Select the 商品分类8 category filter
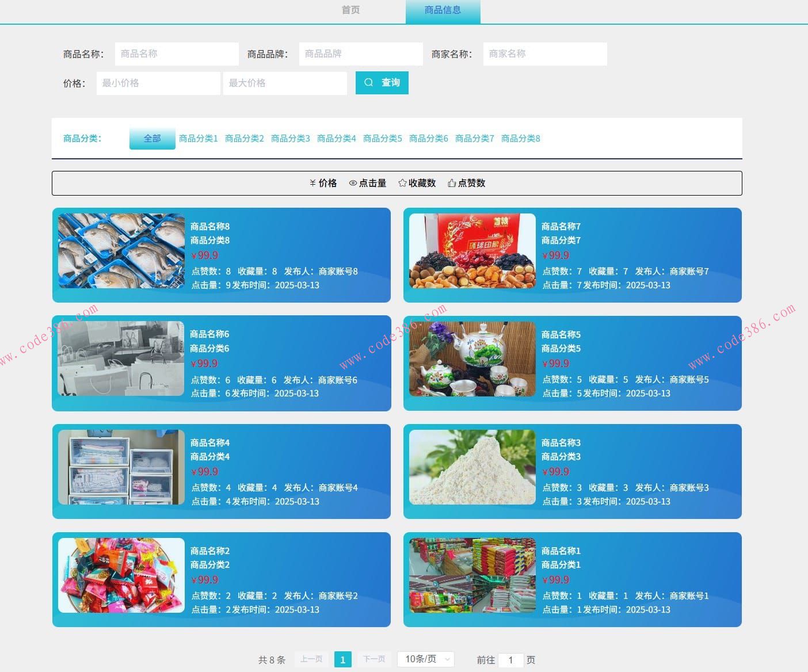Screen dimensions: 808x672 pyautogui.click(x=520, y=138)
